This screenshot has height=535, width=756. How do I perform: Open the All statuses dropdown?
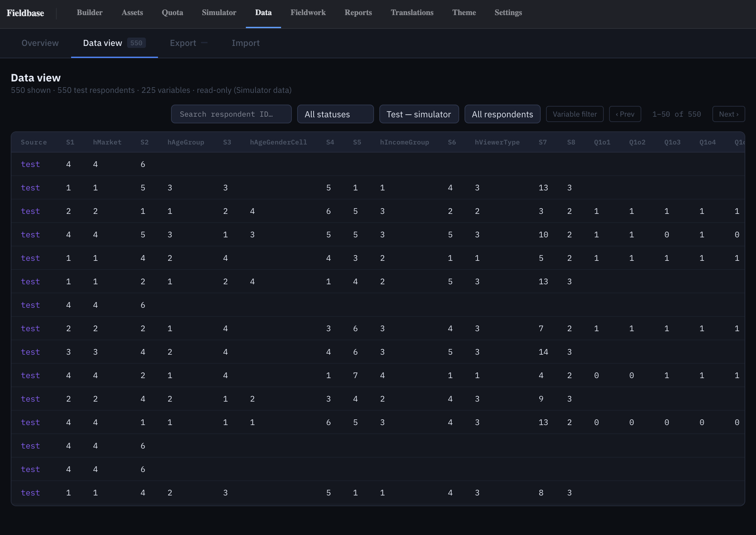(335, 114)
